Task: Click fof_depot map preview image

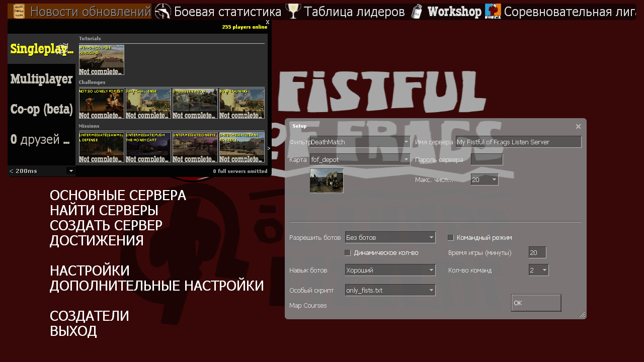Action: point(327,180)
